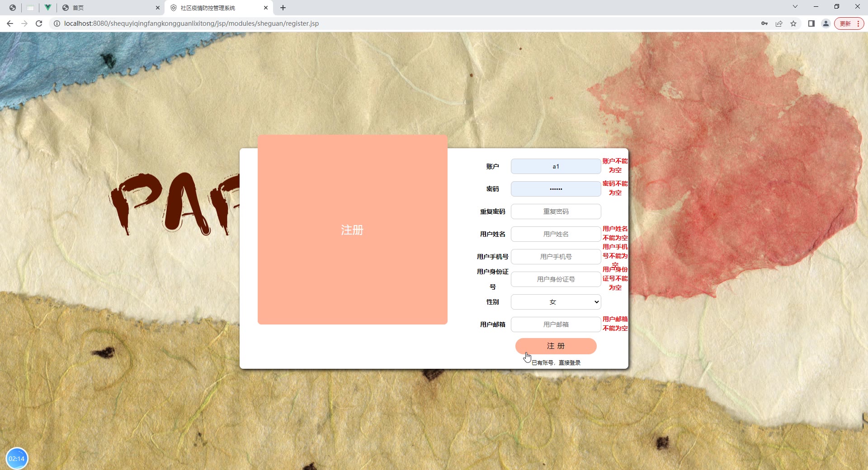Click the large 注册 panel title
The height and width of the screenshot is (470, 868).
coord(352,230)
